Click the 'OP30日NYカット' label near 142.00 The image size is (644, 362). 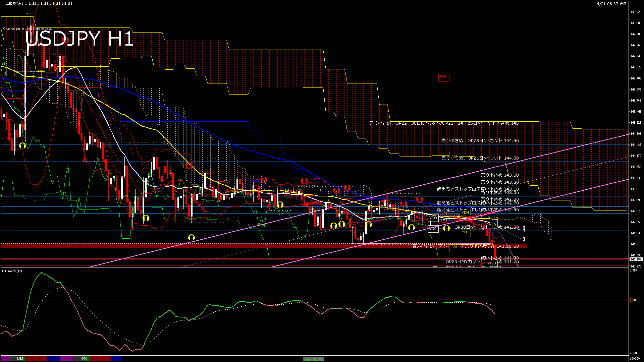[x=469, y=227]
